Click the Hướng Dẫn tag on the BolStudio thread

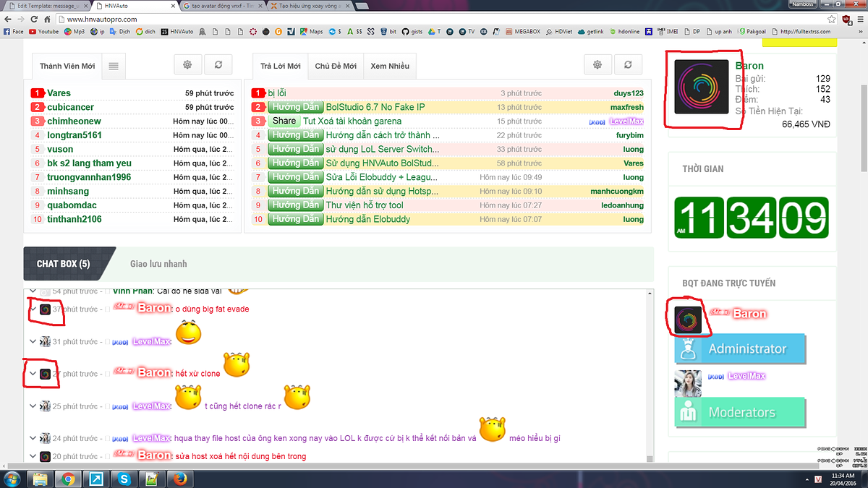(x=295, y=106)
